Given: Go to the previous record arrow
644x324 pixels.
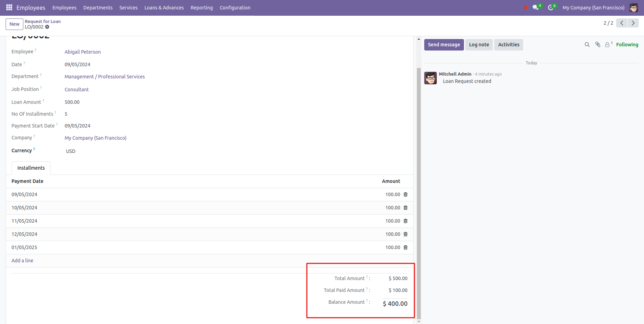Looking at the screenshot, I should click(x=622, y=23).
